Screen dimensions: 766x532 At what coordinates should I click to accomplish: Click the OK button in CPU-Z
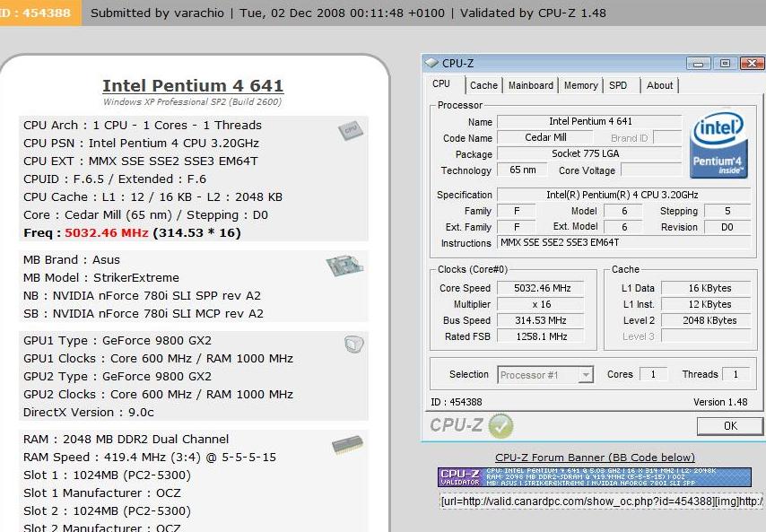coord(730,426)
